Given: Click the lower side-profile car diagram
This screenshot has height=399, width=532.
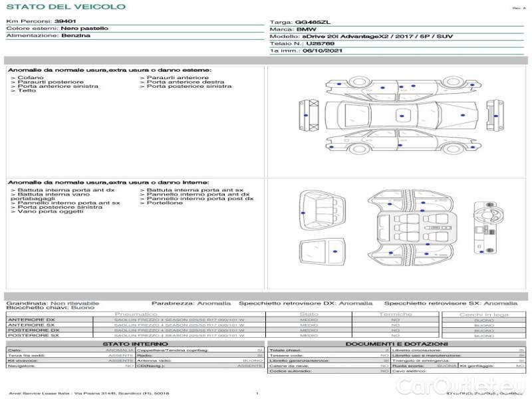Looking at the screenshot, I should coord(399,141).
